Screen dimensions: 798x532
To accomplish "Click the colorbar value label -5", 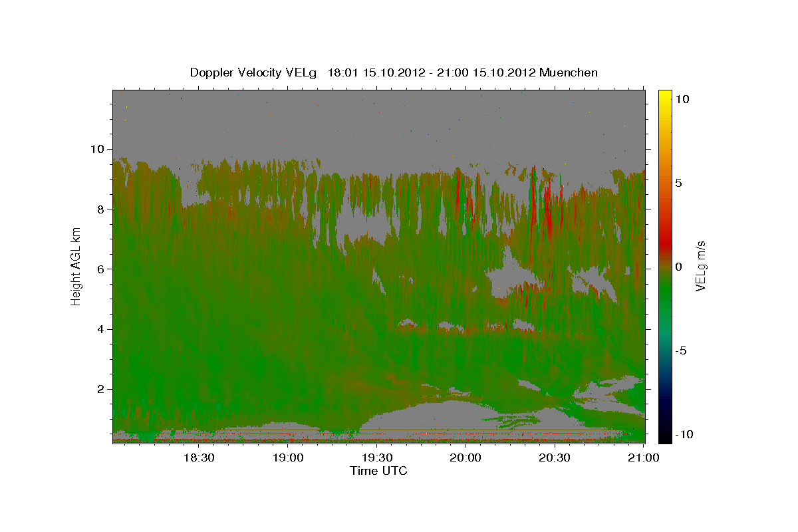I will [680, 350].
